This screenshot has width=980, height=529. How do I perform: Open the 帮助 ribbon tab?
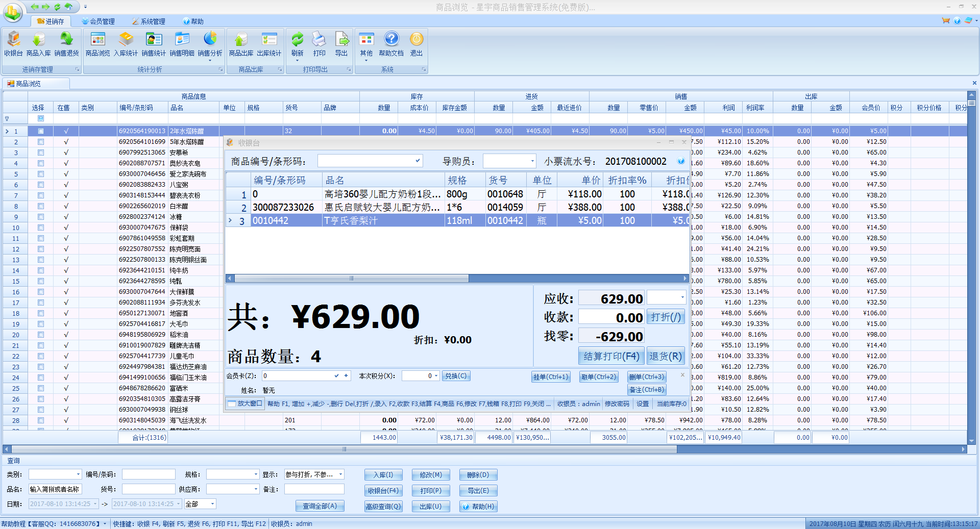(193, 21)
